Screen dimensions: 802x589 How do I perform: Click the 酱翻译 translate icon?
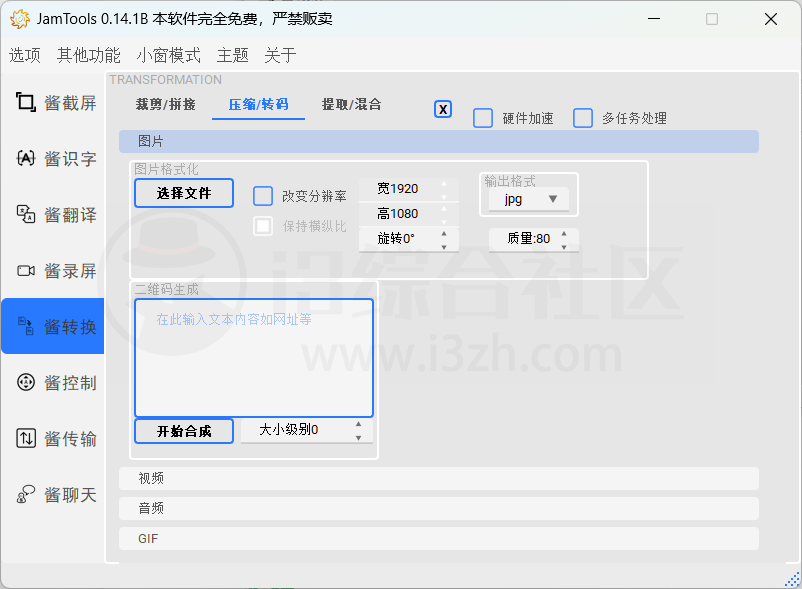tap(26, 214)
